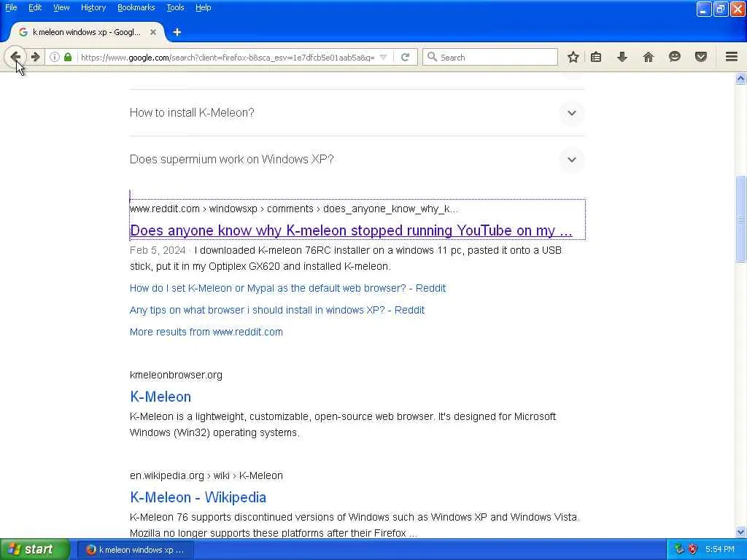This screenshot has width=747, height=560.
Task: Open the Windows Start button
Action: [x=34, y=550]
